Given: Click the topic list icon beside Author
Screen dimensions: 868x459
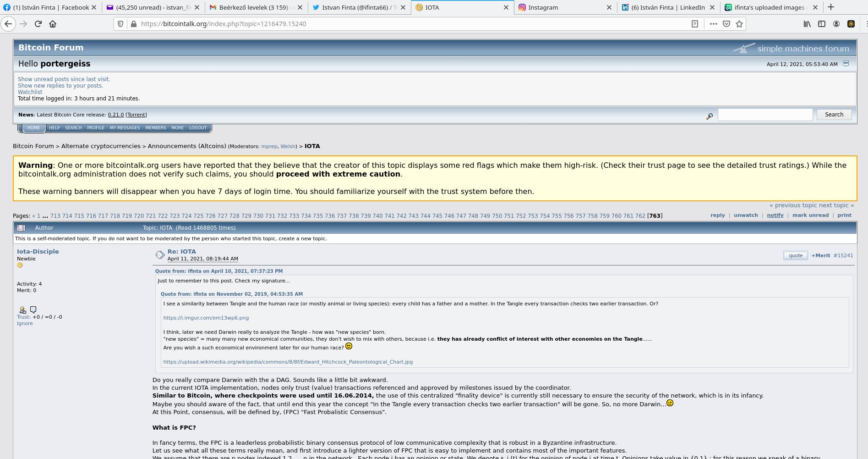Looking at the screenshot, I should click(21, 228).
